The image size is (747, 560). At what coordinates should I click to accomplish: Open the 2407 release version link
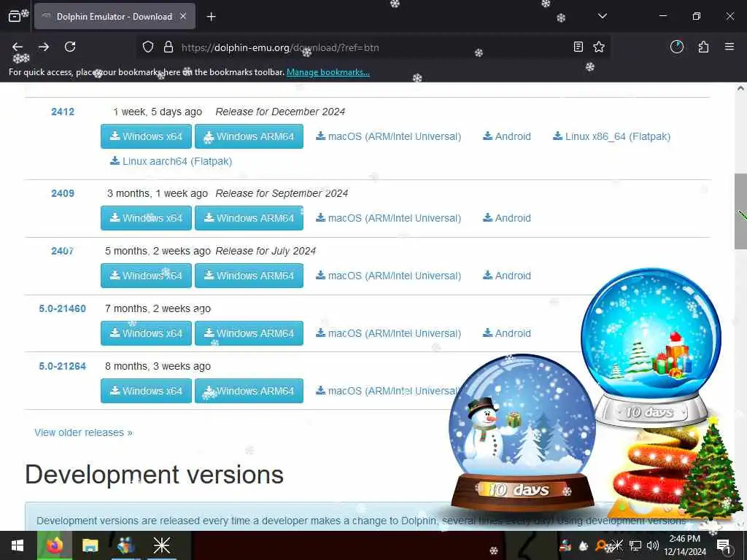[x=63, y=251]
